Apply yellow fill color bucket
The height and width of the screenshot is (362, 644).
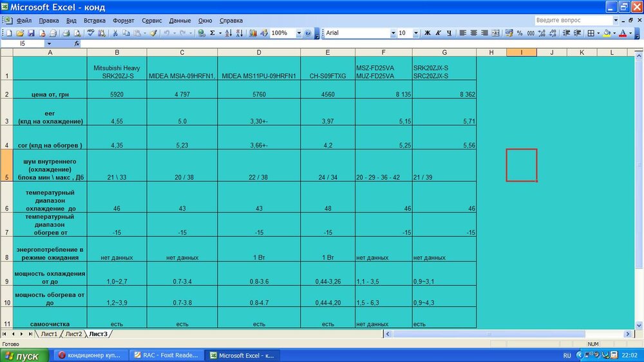(607, 33)
